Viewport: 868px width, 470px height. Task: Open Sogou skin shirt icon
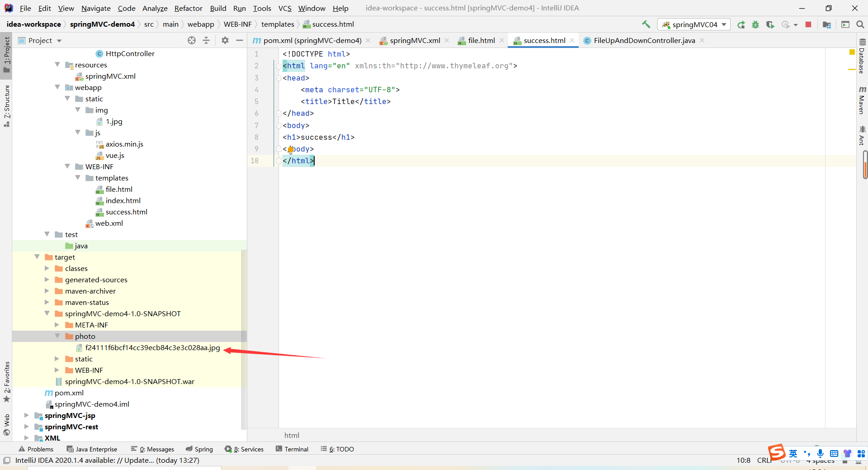(847, 453)
